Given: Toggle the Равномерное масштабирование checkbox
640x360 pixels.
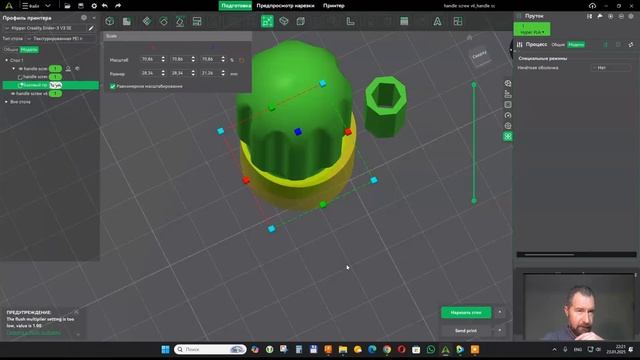Looking at the screenshot, I should click(113, 87).
